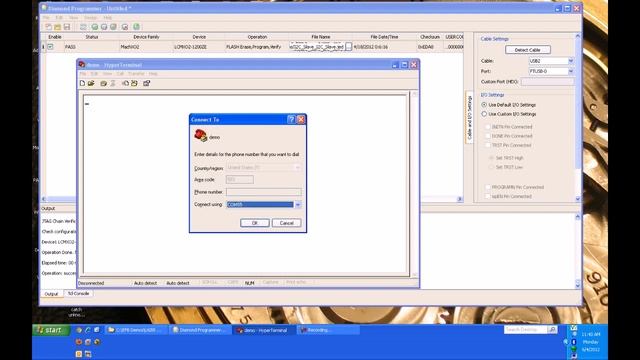
Task: Open the Cable dropdown showing USB2
Action: pyautogui.click(x=571, y=61)
